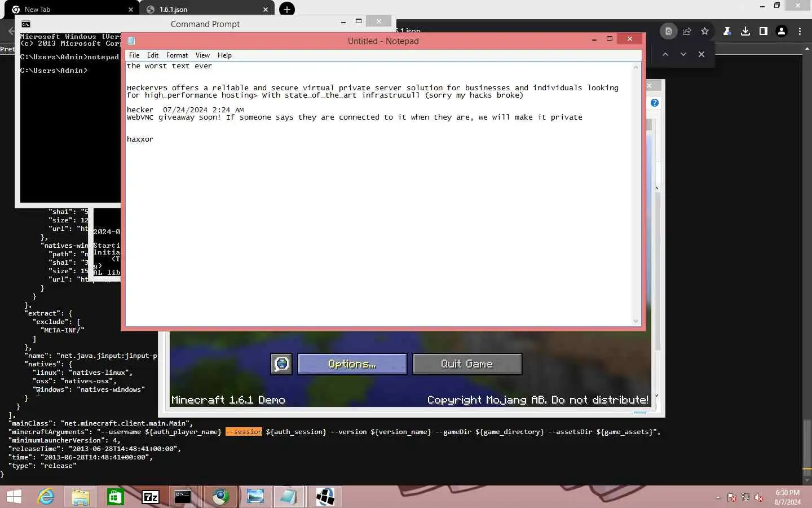Open the Windows Start button
This screenshot has width=812, height=508.
coord(14,497)
